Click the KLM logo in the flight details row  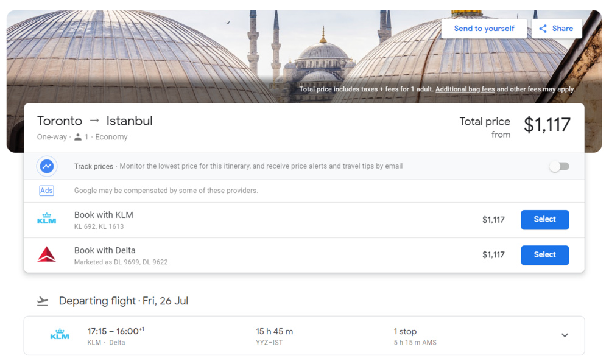point(60,335)
